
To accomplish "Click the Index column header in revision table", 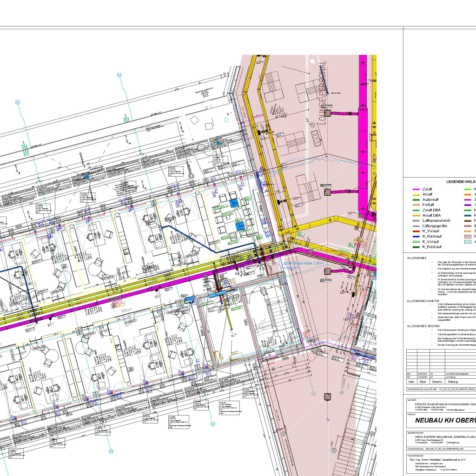I will [411, 381].
